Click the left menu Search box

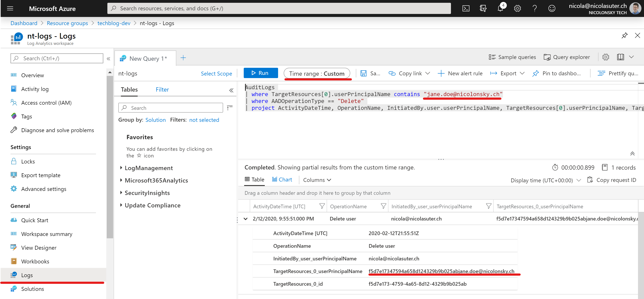coord(57,58)
